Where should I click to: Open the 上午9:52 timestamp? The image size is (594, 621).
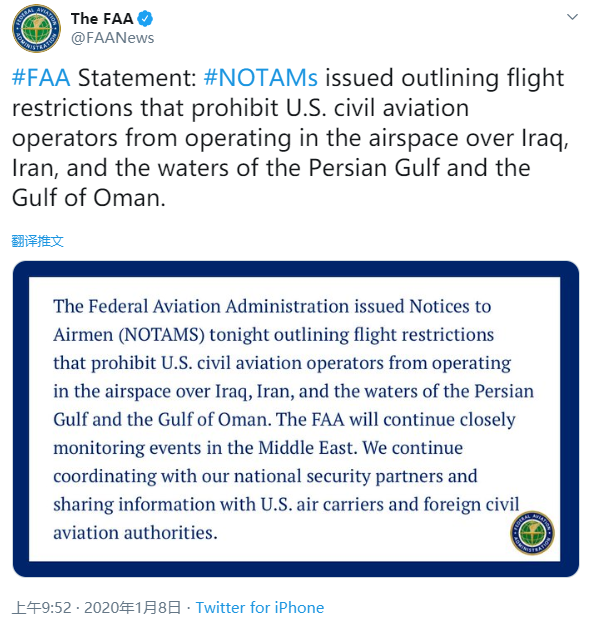point(42,608)
